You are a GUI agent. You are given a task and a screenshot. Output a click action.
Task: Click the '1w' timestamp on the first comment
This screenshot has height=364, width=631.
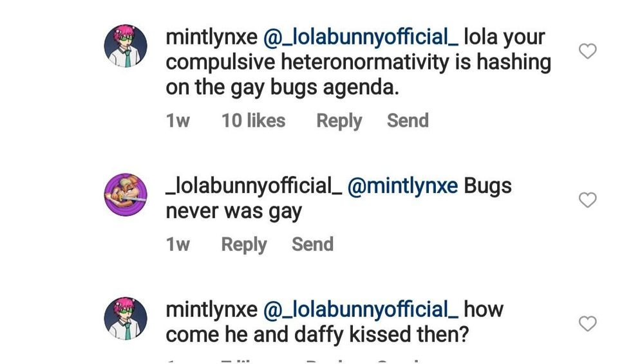(178, 121)
